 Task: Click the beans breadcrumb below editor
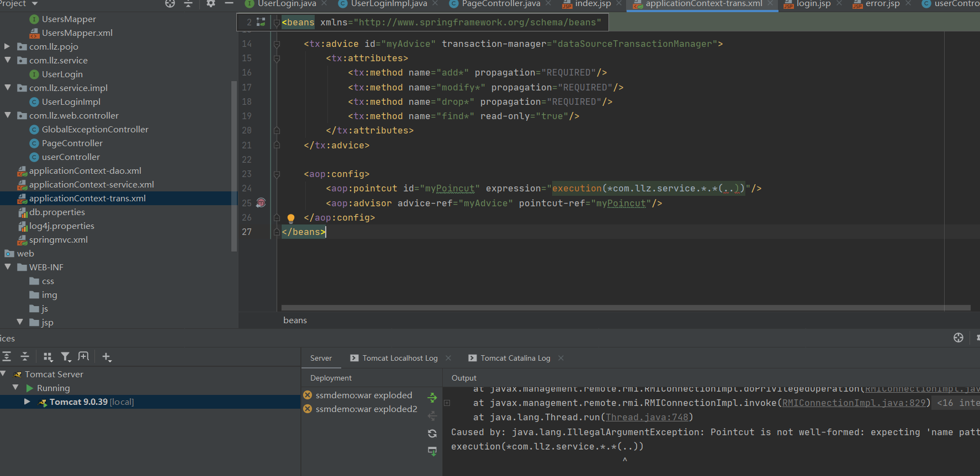[295, 320]
